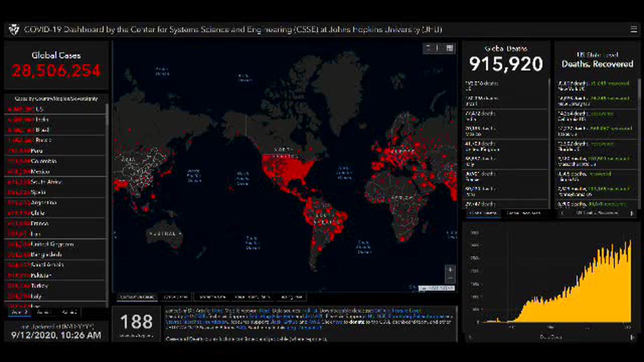Click the California US deaths row
This screenshot has width=644, height=362.
coord(596,116)
